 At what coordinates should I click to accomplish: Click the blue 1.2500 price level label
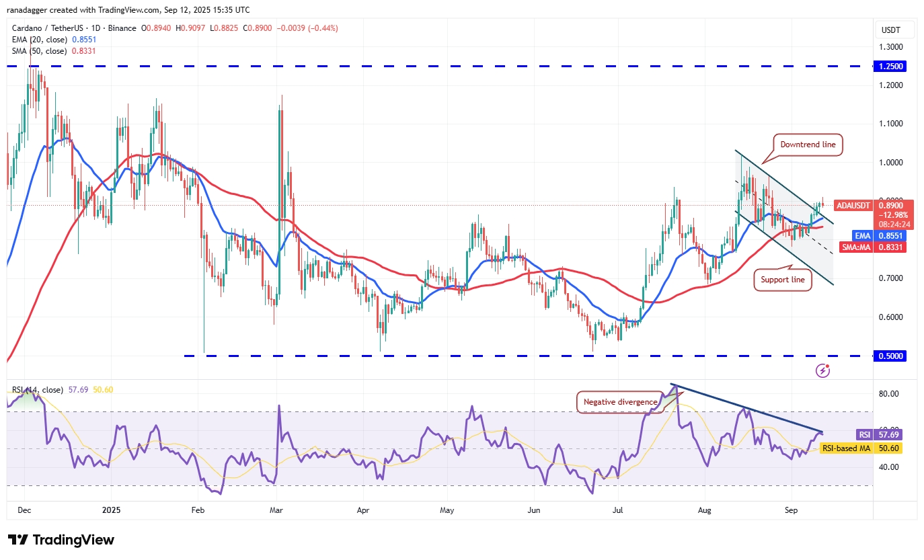890,67
